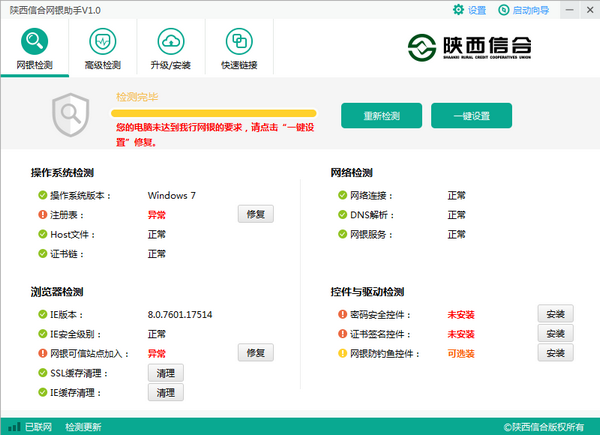Click 检测更新 in the status bar
This screenshot has height=435, width=600.
(83, 427)
